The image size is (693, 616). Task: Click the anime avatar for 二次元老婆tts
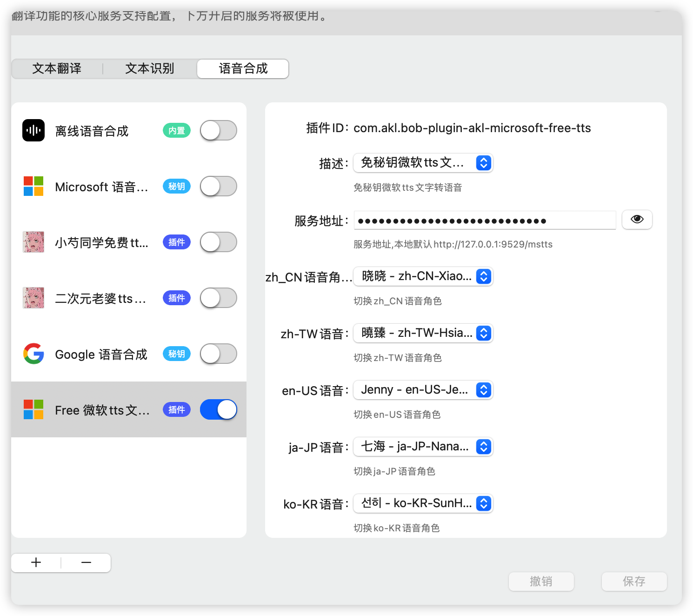(33, 298)
